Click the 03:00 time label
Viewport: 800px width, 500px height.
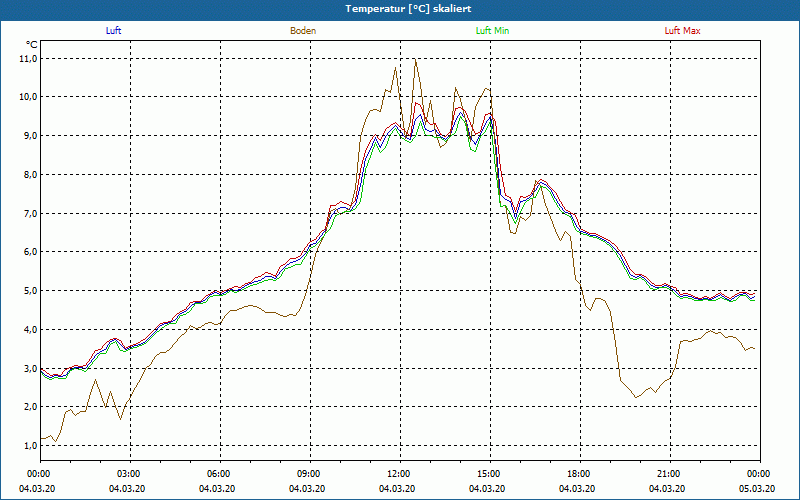[130, 474]
